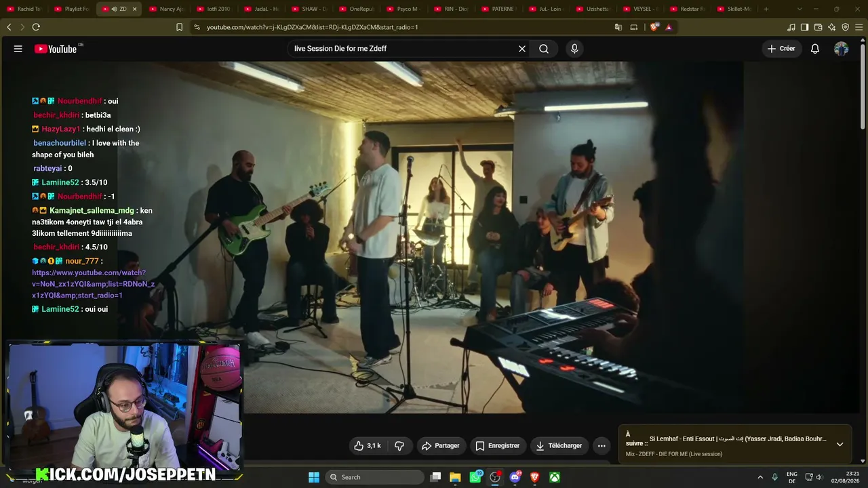
Task: Open WhatsApp from the taskbar
Action: pos(475,477)
